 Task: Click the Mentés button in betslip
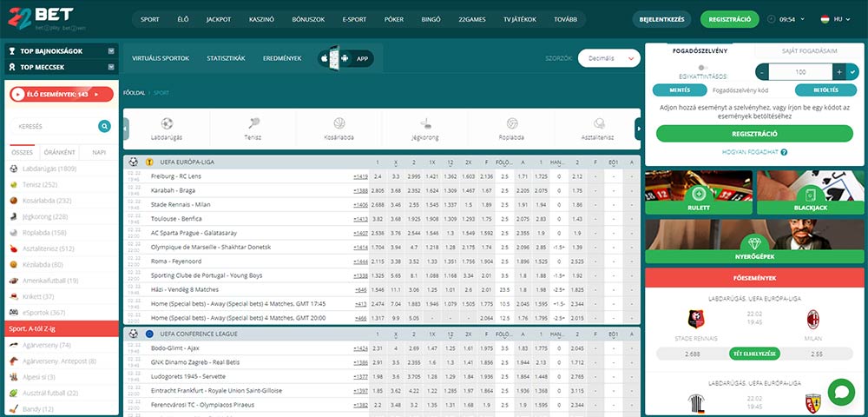(x=680, y=90)
